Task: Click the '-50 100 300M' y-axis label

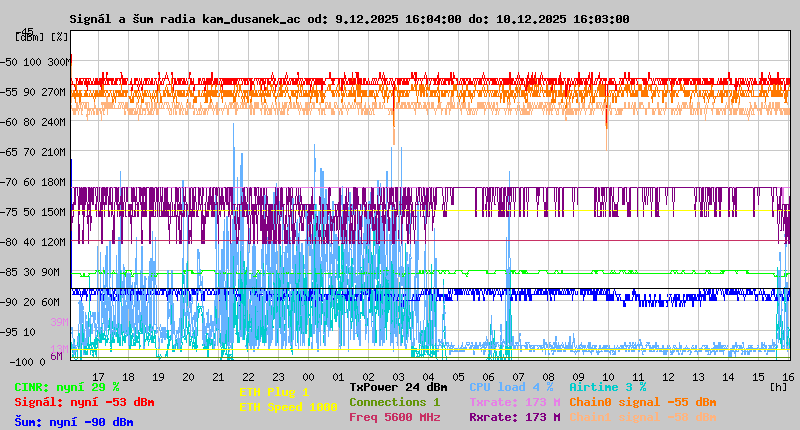Action: click(33, 62)
